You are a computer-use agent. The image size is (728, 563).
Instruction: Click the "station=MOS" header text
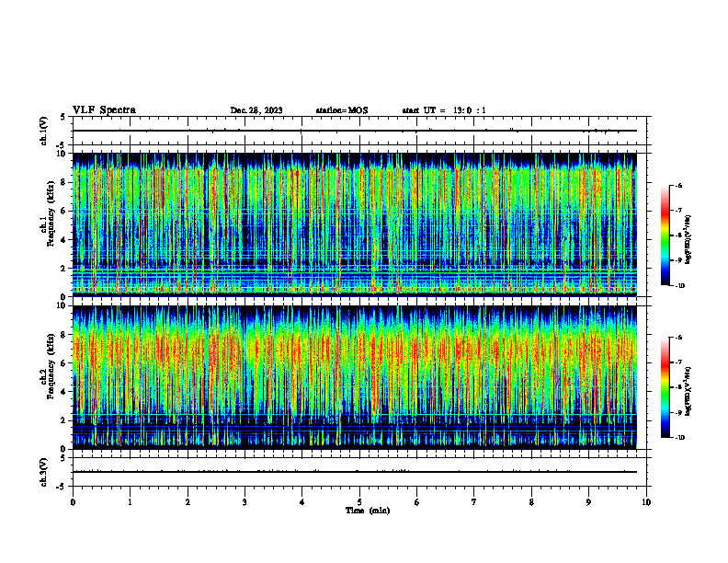tap(342, 110)
